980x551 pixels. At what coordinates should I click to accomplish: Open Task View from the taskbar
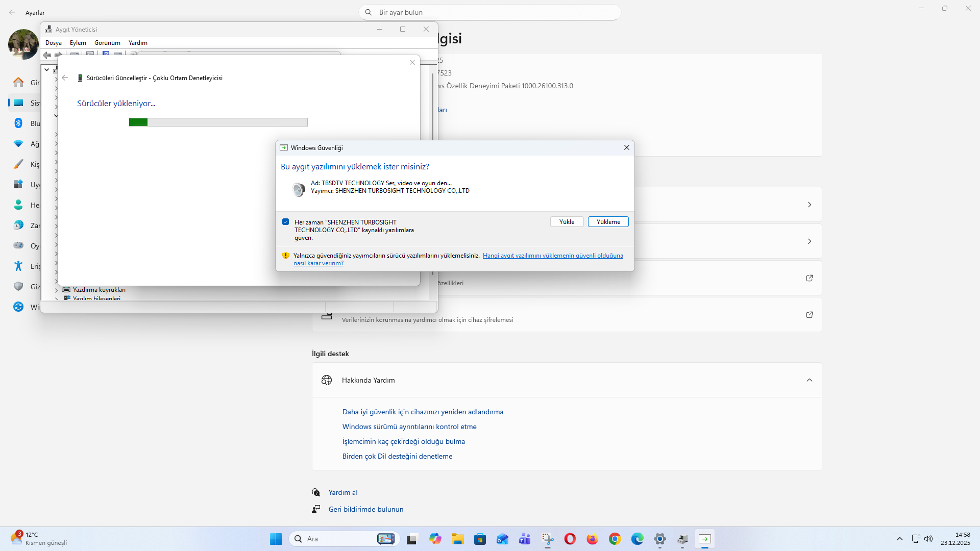(412, 539)
